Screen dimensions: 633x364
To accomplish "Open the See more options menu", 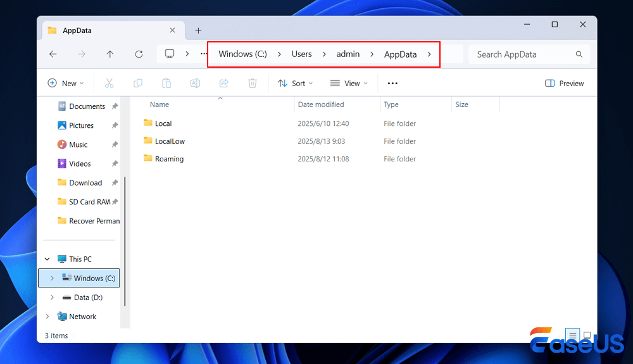I will tap(392, 83).
